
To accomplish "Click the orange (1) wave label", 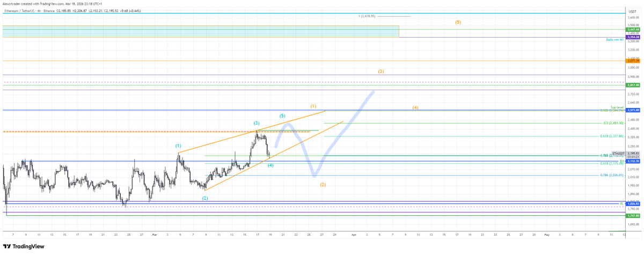I will tap(313, 106).
